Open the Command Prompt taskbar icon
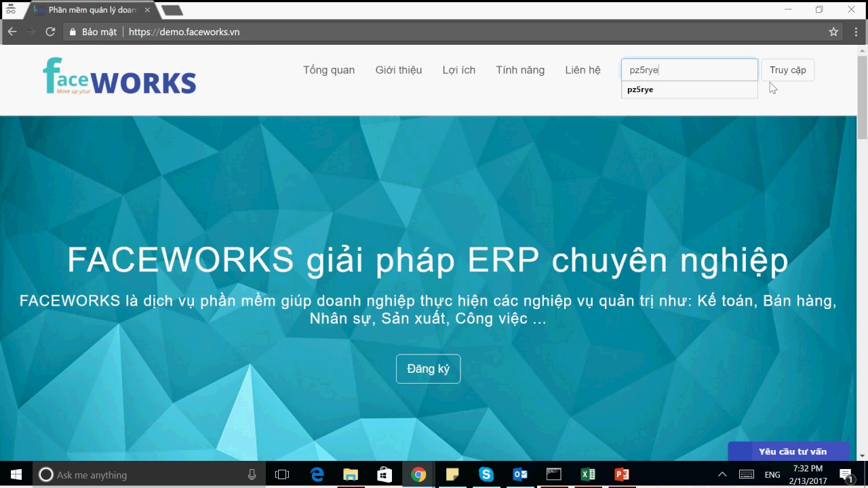The height and width of the screenshot is (488, 868). tap(554, 474)
